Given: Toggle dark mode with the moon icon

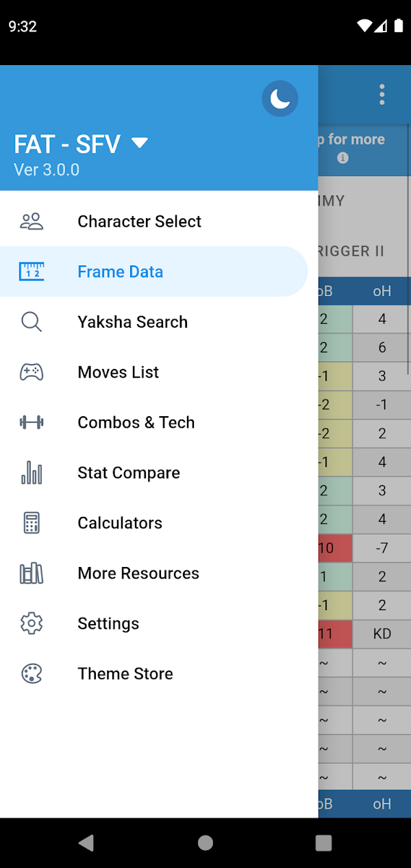Looking at the screenshot, I should pos(280,99).
